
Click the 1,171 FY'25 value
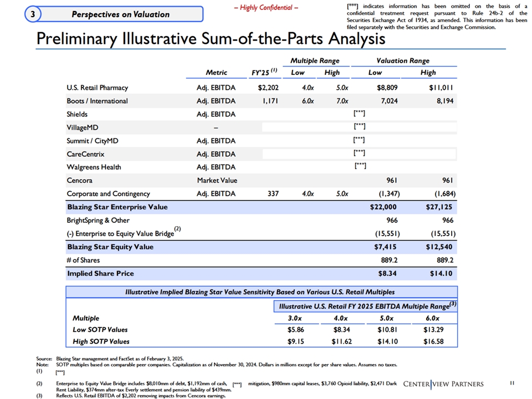pyautogui.click(x=270, y=101)
